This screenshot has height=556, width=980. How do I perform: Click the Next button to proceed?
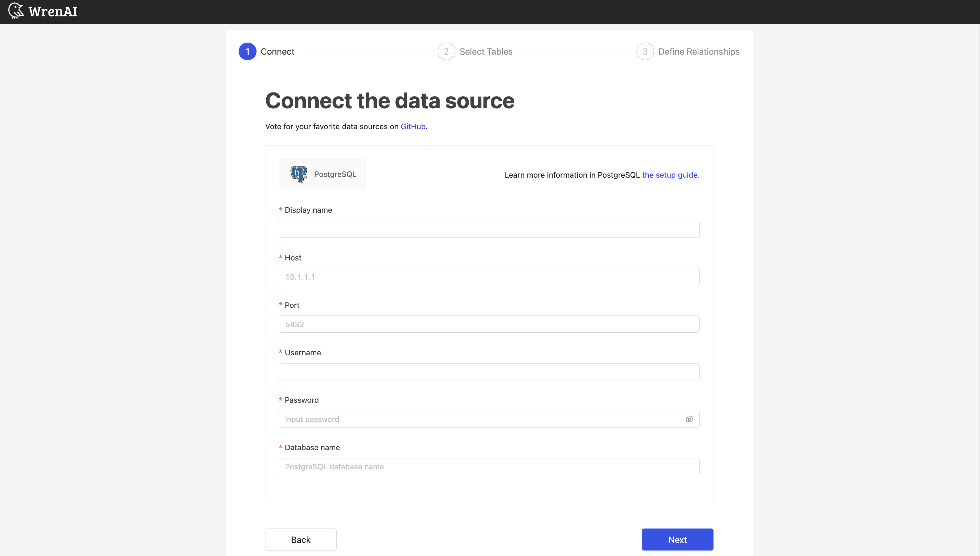point(677,539)
